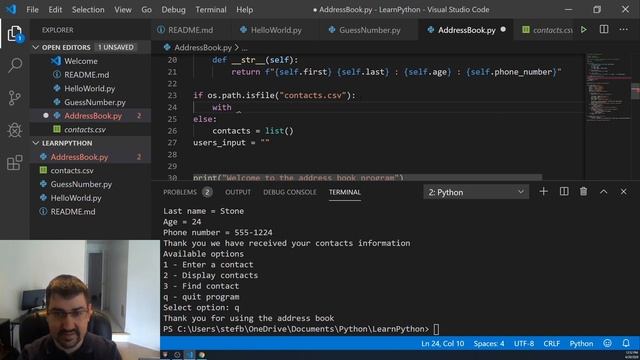The width and height of the screenshot is (640, 360).
Task: Run Python file with play icon
Action: pos(584,30)
